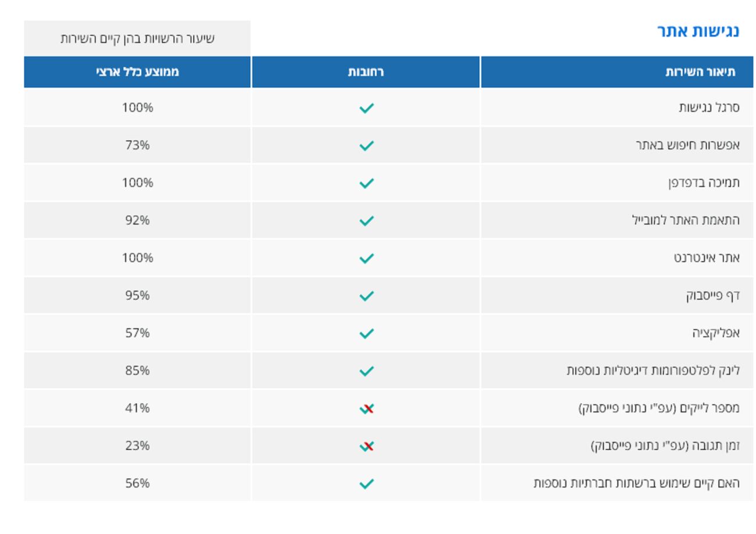Click the checkmark in the סרגל נגישות row
The height and width of the screenshot is (534, 756).
click(x=366, y=108)
